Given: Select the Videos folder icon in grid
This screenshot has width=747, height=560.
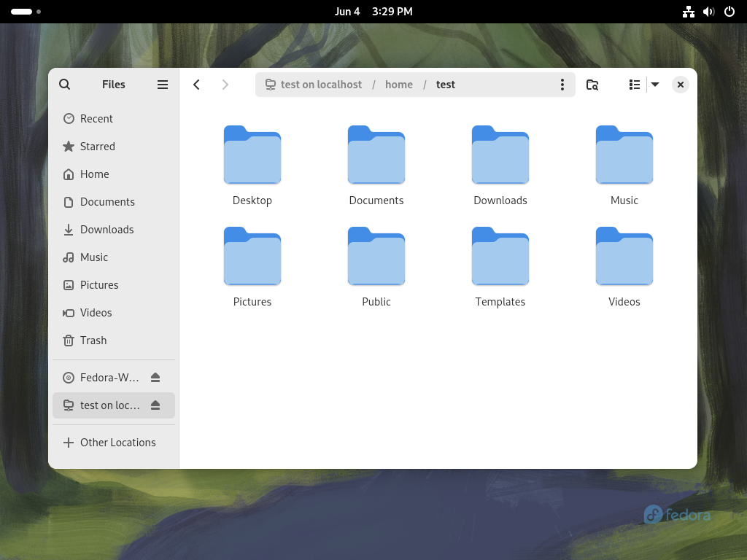Looking at the screenshot, I should (624, 256).
